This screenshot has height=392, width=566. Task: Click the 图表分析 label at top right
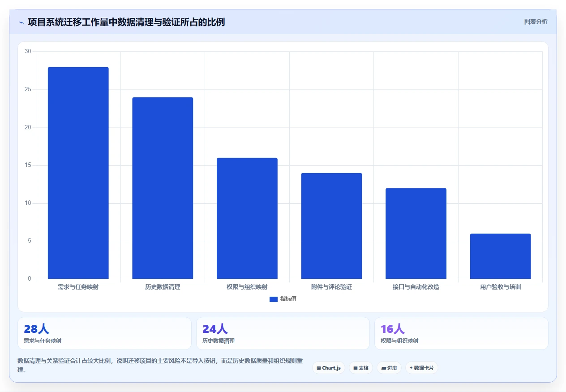pyautogui.click(x=536, y=21)
